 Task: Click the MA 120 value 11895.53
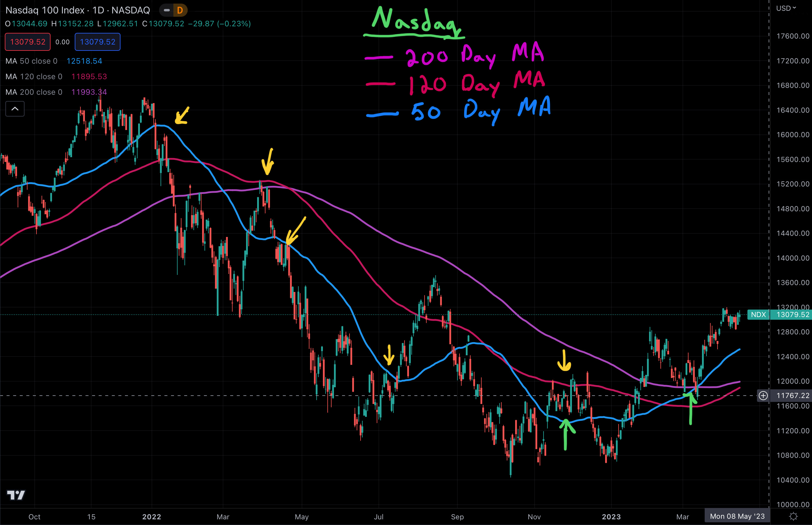89,76
